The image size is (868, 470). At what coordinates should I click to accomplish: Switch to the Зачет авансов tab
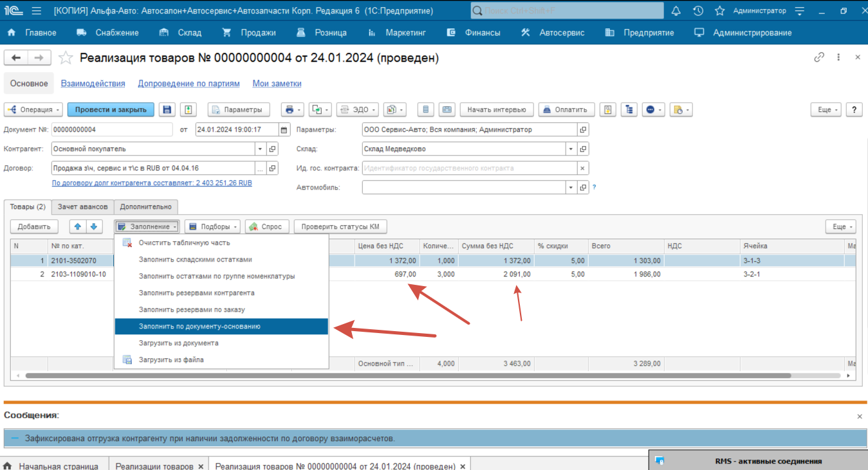coord(82,207)
